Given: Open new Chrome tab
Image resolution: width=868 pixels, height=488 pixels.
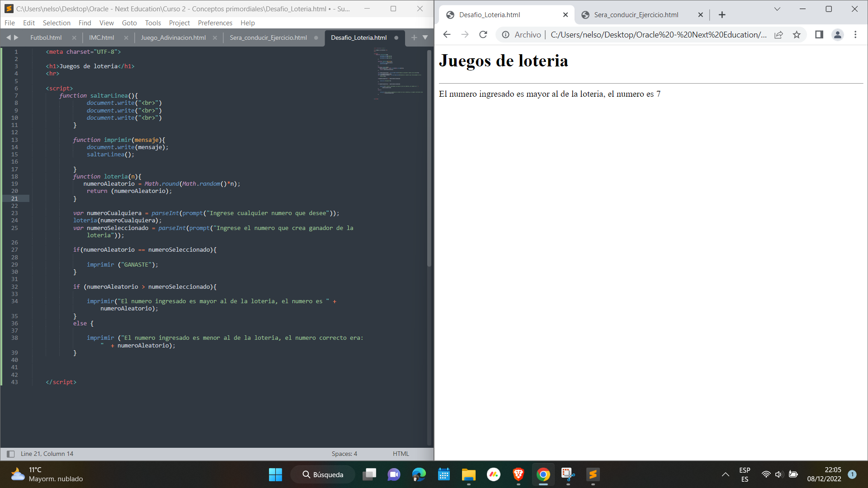Looking at the screenshot, I should [x=722, y=15].
